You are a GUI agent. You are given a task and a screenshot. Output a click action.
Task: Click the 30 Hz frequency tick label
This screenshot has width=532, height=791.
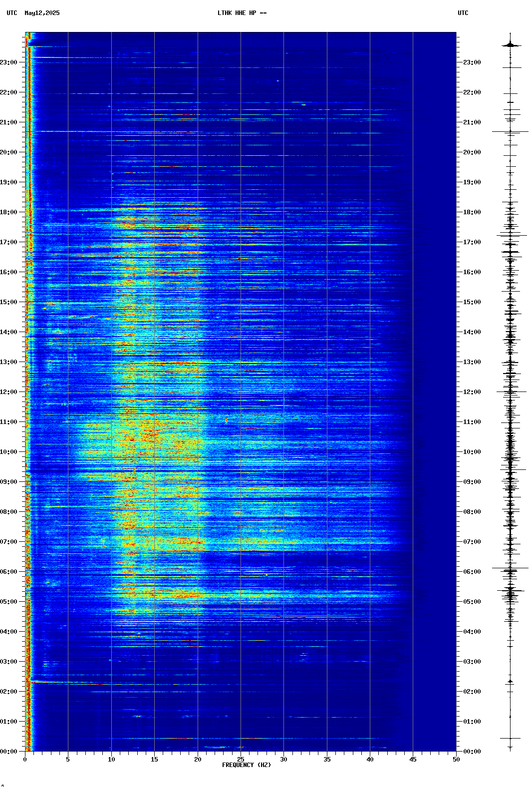(x=283, y=760)
